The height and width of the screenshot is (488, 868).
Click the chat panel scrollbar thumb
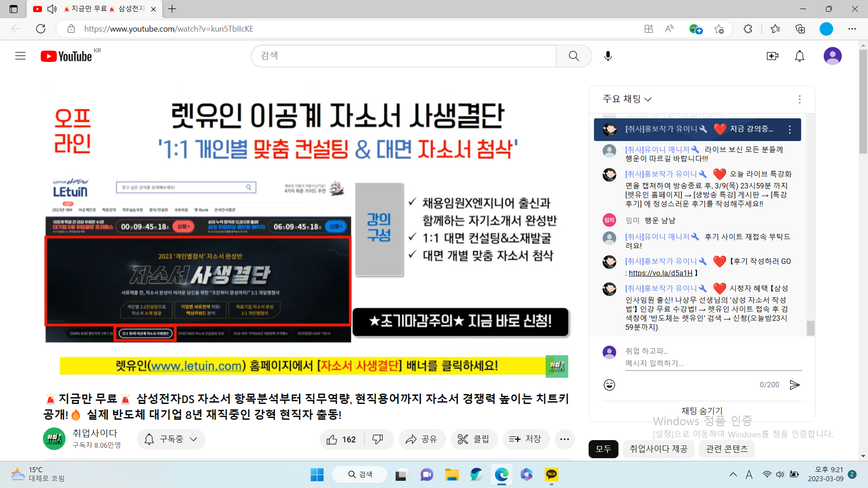pos(811,328)
